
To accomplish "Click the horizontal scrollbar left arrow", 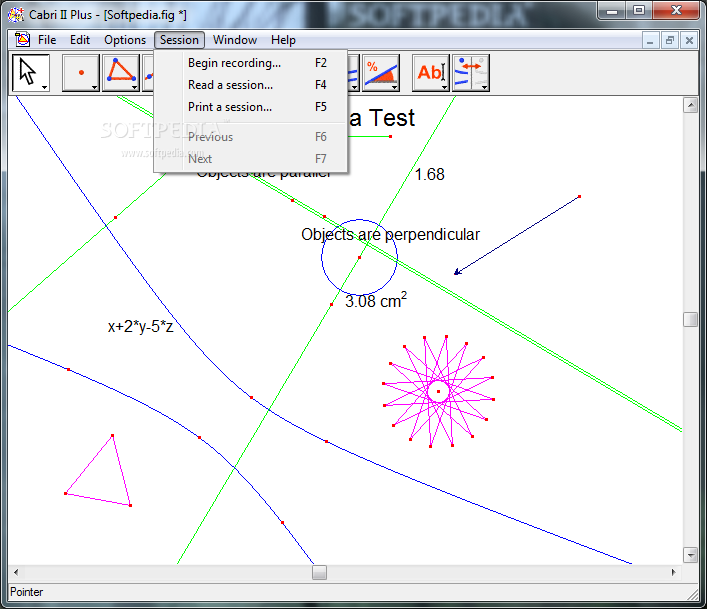I will 16,572.
